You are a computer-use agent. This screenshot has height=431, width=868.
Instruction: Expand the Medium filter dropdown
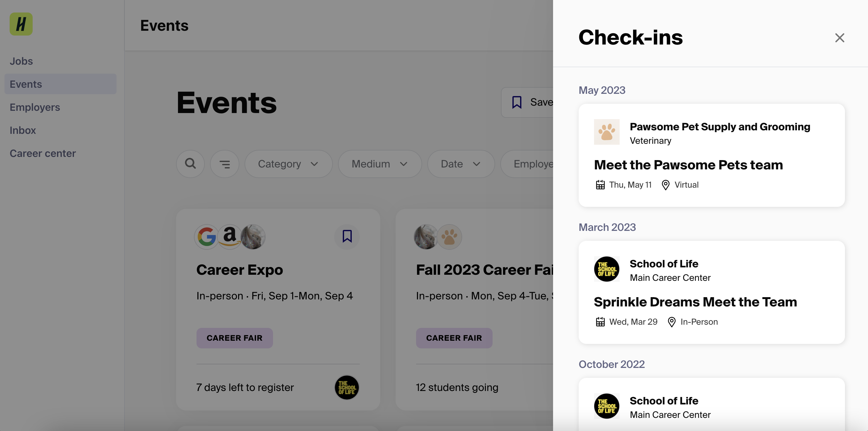(x=380, y=164)
